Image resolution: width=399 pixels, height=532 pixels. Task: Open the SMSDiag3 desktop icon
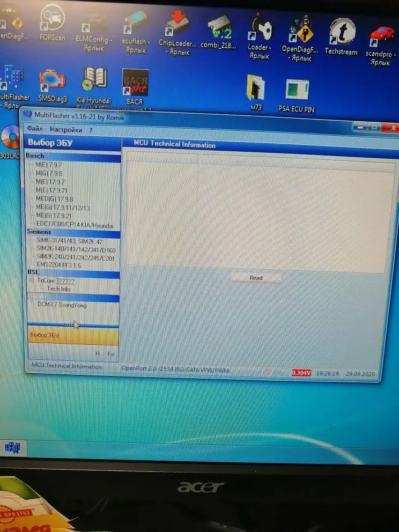pyautogui.click(x=53, y=85)
